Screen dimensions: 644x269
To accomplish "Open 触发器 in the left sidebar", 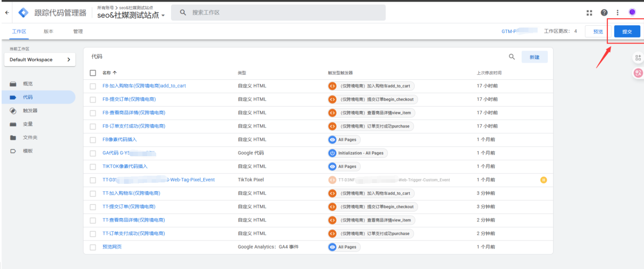I will pos(30,111).
